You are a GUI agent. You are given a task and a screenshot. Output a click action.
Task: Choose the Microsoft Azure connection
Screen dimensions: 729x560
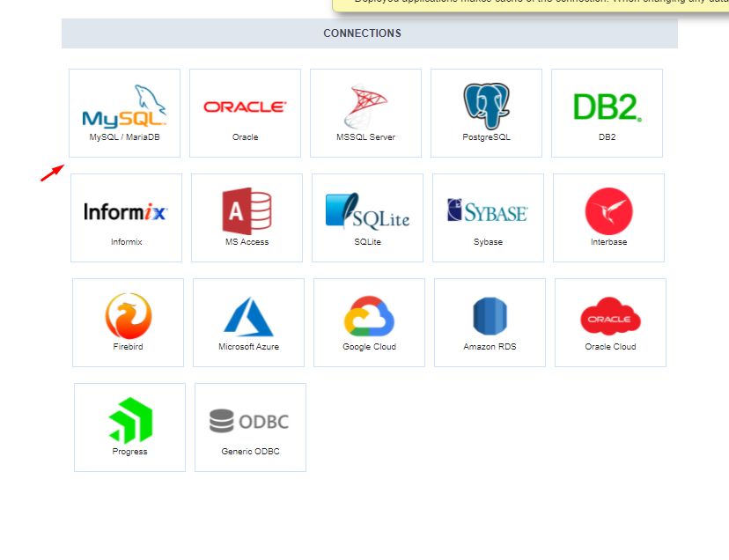coord(249,323)
